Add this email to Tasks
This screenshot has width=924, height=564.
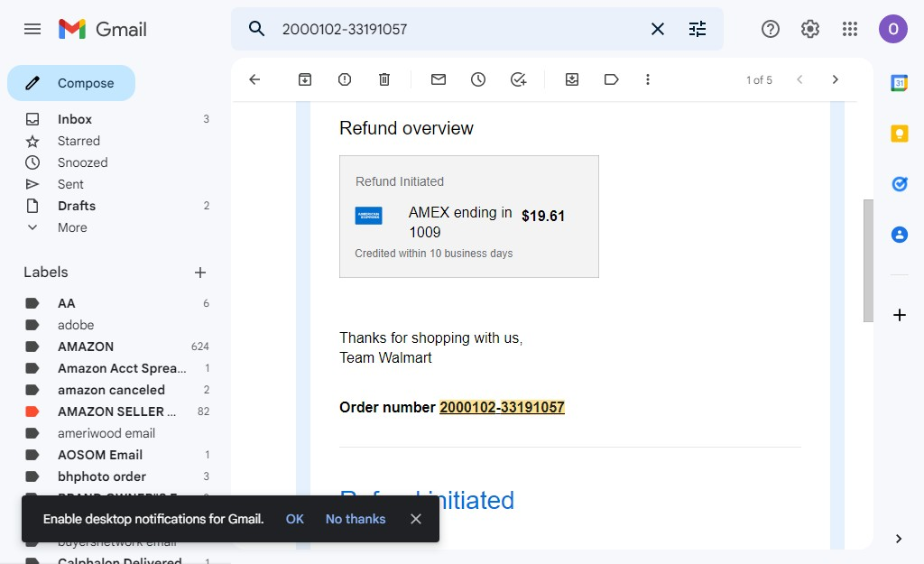pyautogui.click(x=518, y=79)
